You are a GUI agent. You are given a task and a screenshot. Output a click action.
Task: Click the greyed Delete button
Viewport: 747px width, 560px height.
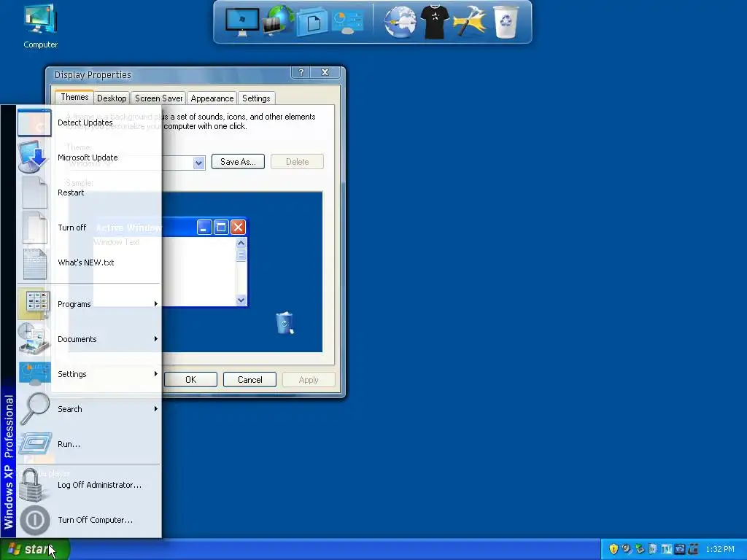point(298,162)
